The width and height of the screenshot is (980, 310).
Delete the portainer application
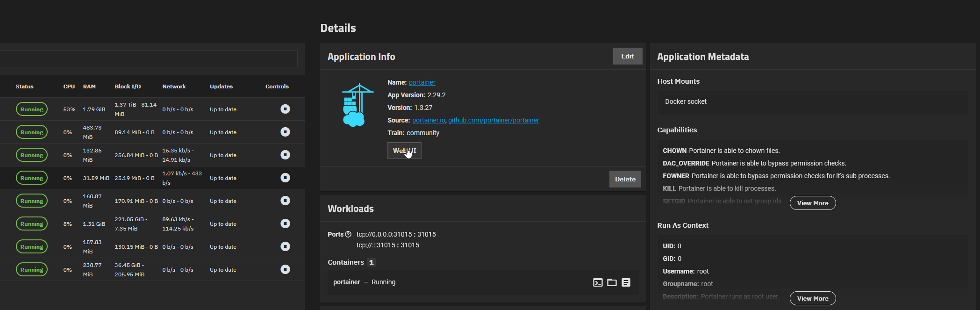point(625,179)
